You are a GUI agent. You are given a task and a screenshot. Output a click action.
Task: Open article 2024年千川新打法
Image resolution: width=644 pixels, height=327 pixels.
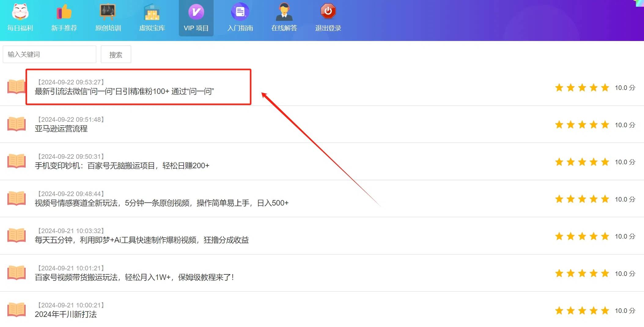pyautogui.click(x=66, y=314)
